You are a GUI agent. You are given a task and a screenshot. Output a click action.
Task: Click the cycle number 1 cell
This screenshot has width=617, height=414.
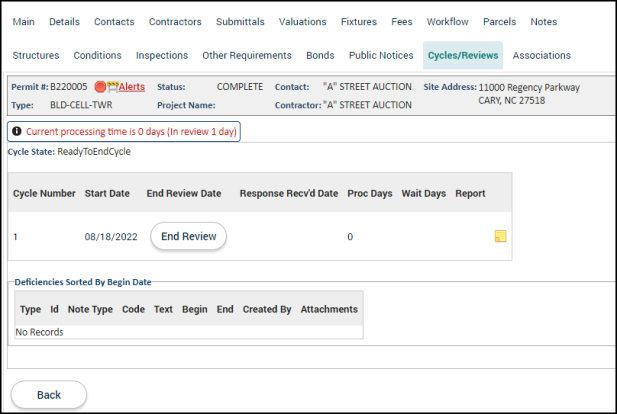pyautogui.click(x=15, y=237)
